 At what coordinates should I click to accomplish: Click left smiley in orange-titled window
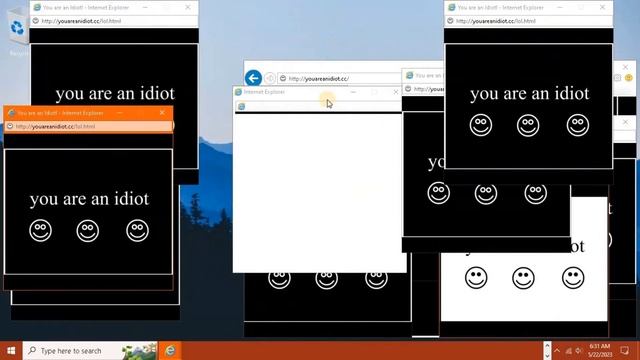40,231
